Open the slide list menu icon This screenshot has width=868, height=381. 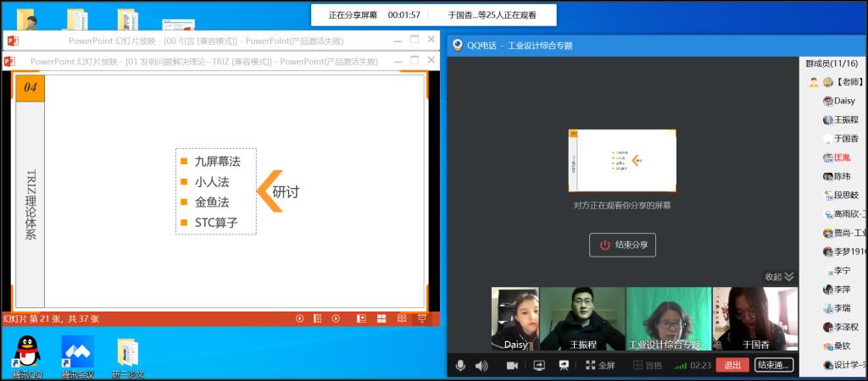318,318
